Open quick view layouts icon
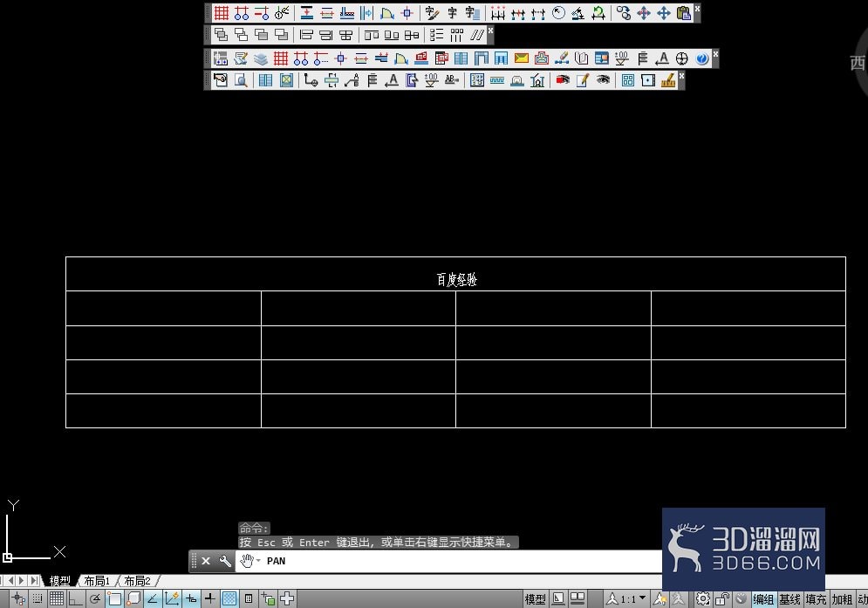The width and height of the screenshot is (868, 608). coord(558,598)
